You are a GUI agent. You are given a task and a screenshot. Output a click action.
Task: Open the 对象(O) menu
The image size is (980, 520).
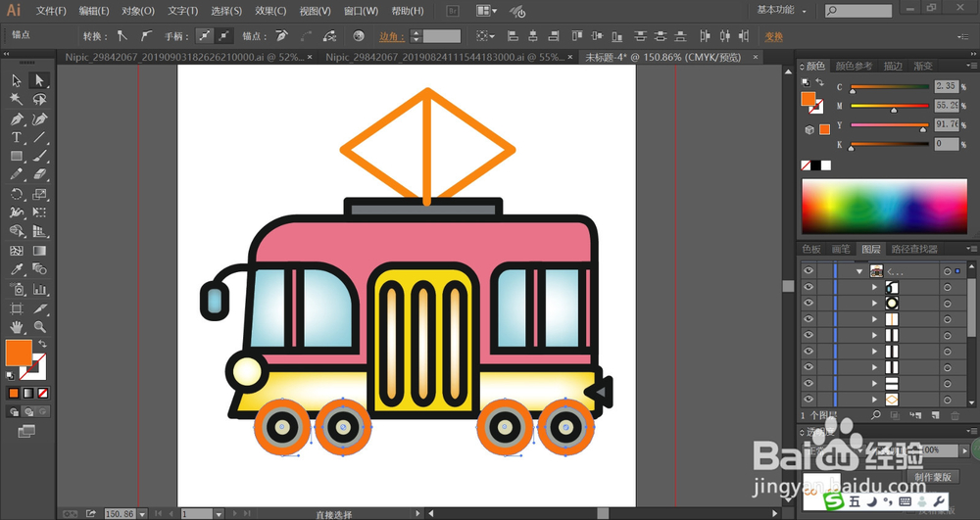(138, 11)
